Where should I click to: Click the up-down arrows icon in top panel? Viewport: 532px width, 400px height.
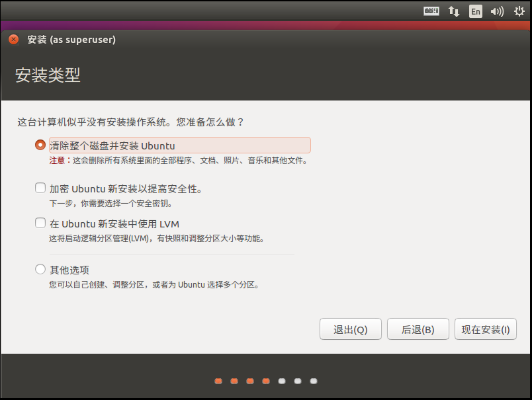(x=453, y=11)
